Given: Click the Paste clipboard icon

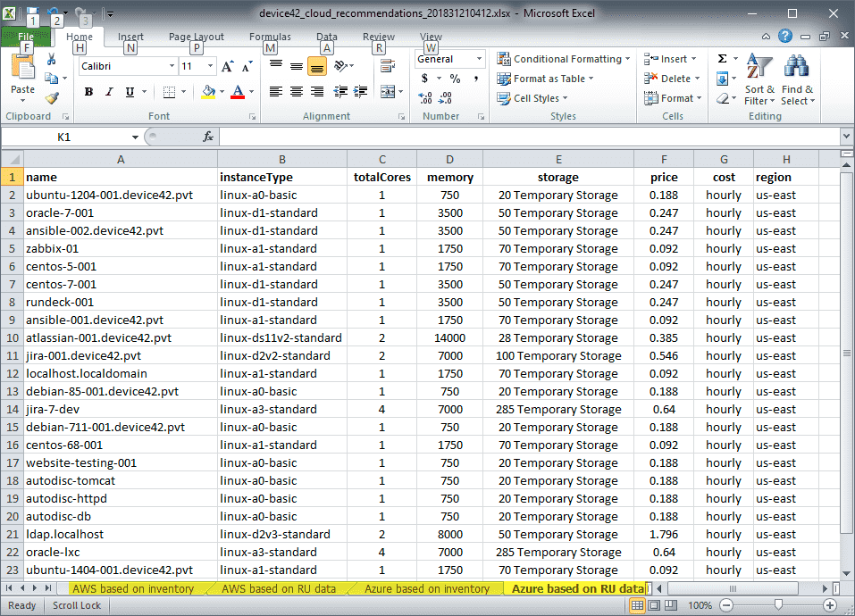Looking at the screenshot, I should pyautogui.click(x=22, y=68).
